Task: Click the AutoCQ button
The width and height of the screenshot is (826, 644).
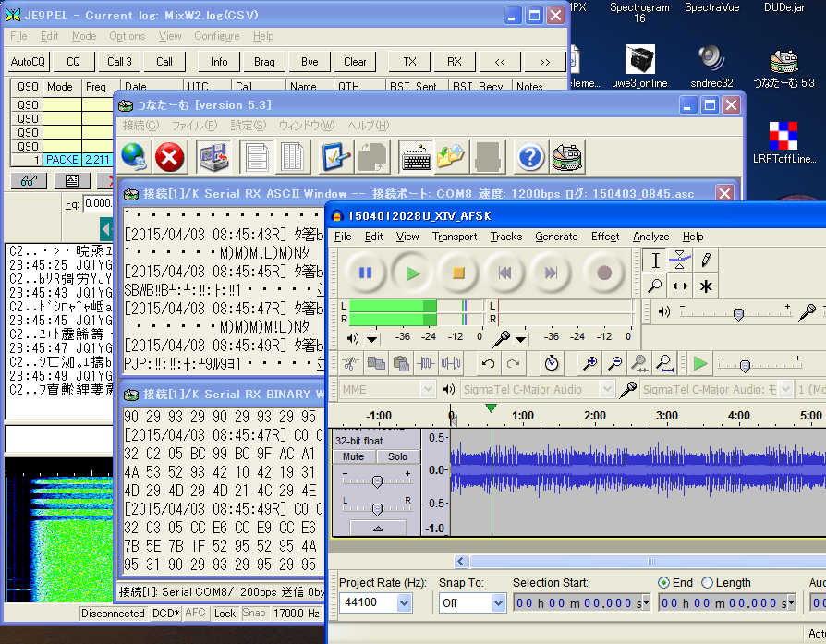Action: click(x=28, y=62)
